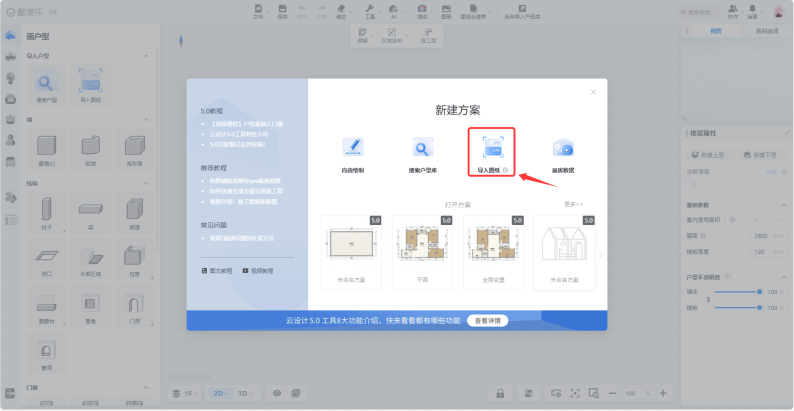This screenshot has height=411, width=794.
Task: Select the import drawing (导入图纸) CAD icon
Action: (x=492, y=147)
